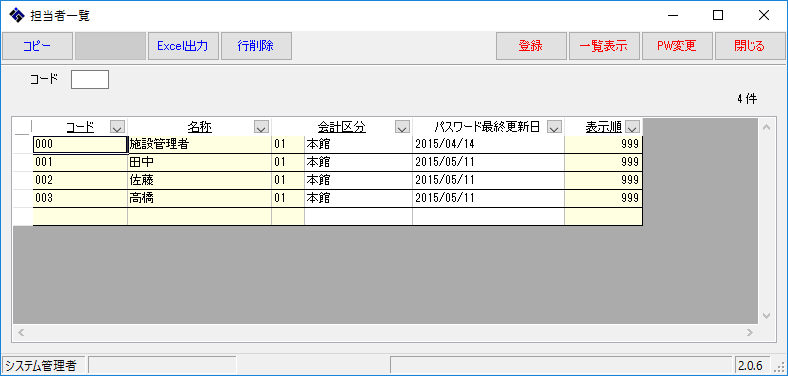Maximize the 担当者一覧 window

pyautogui.click(x=718, y=16)
